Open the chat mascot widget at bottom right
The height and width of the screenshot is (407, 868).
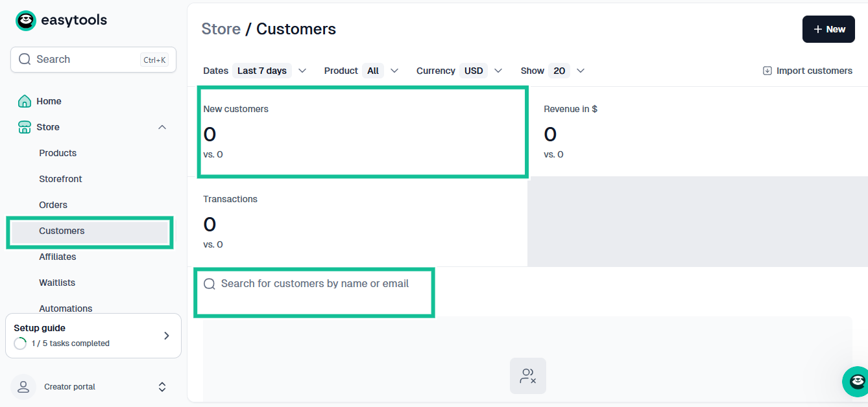855,382
